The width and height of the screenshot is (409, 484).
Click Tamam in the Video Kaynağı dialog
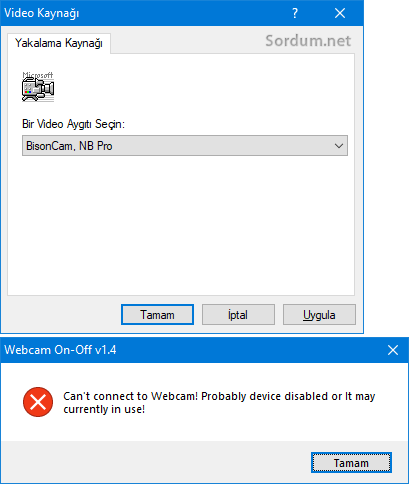click(x=157, y=315)
